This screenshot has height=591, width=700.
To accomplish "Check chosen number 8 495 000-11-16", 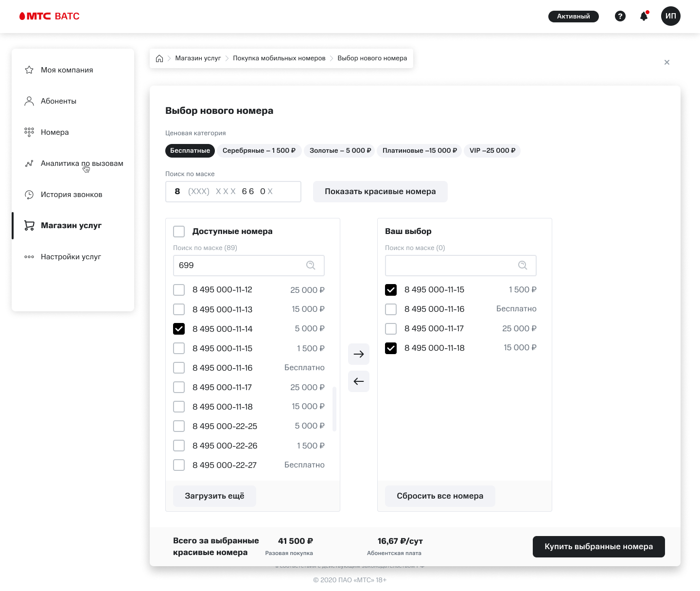I will click(x=391, y=309).
